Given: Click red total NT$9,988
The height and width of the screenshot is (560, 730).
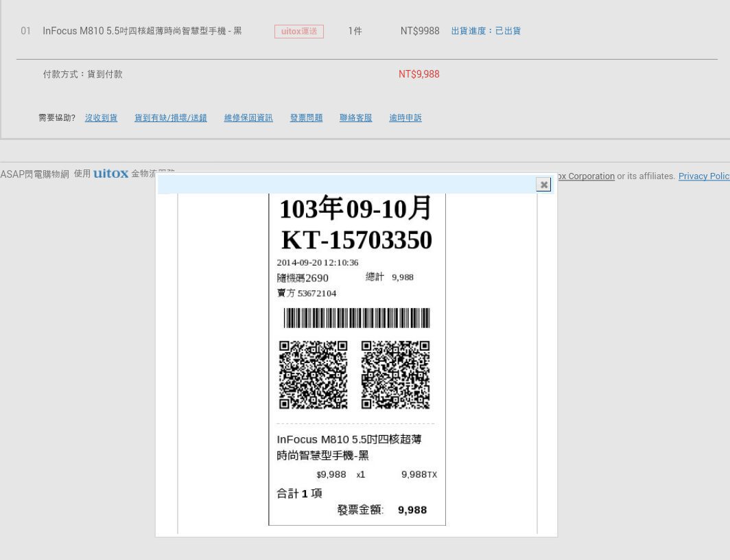Looking at the screenshot, I should coord(419,74).
